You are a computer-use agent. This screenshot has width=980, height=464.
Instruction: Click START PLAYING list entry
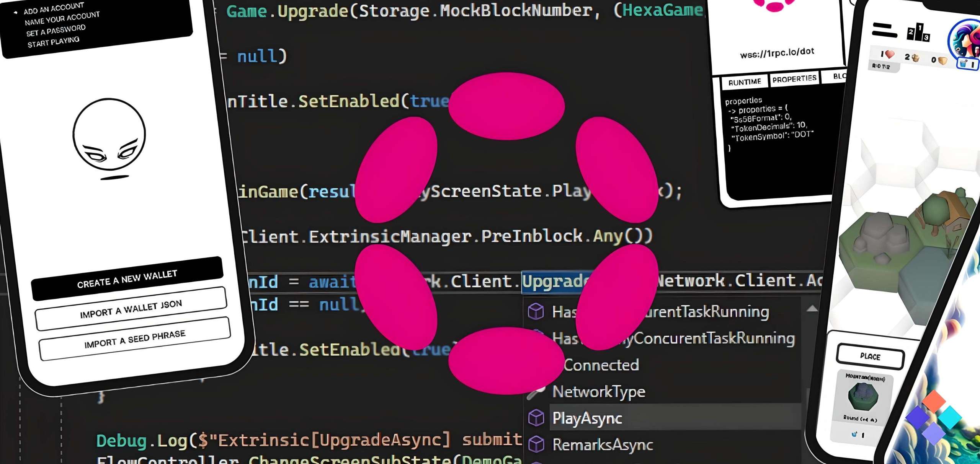pyautogui.click(x=53, y=41)
